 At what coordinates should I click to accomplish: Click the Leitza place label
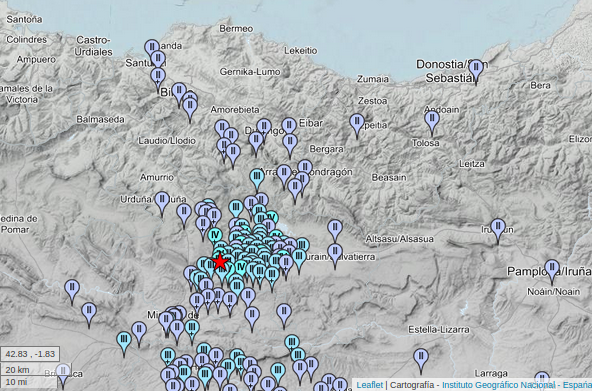click(x=472, y=164)
